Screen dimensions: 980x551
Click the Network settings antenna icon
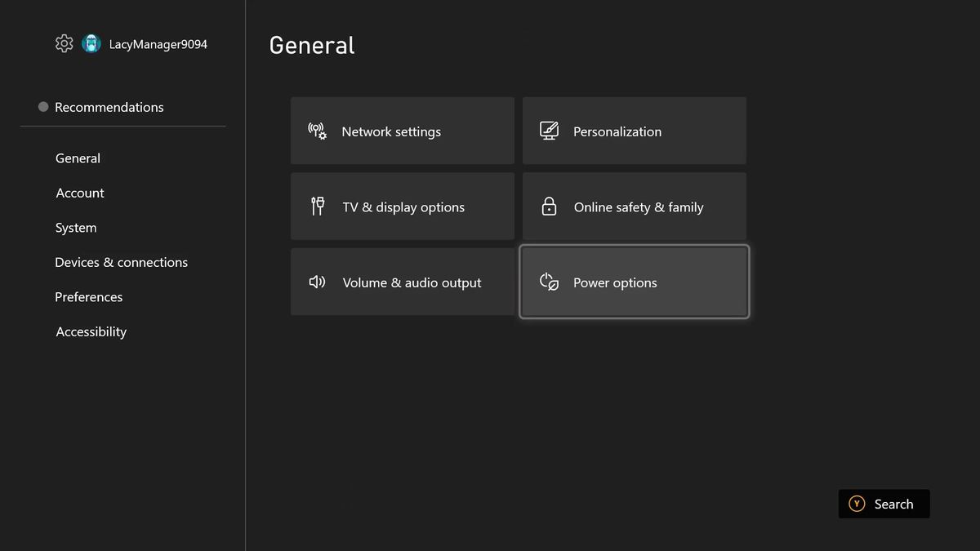(317, 131)
